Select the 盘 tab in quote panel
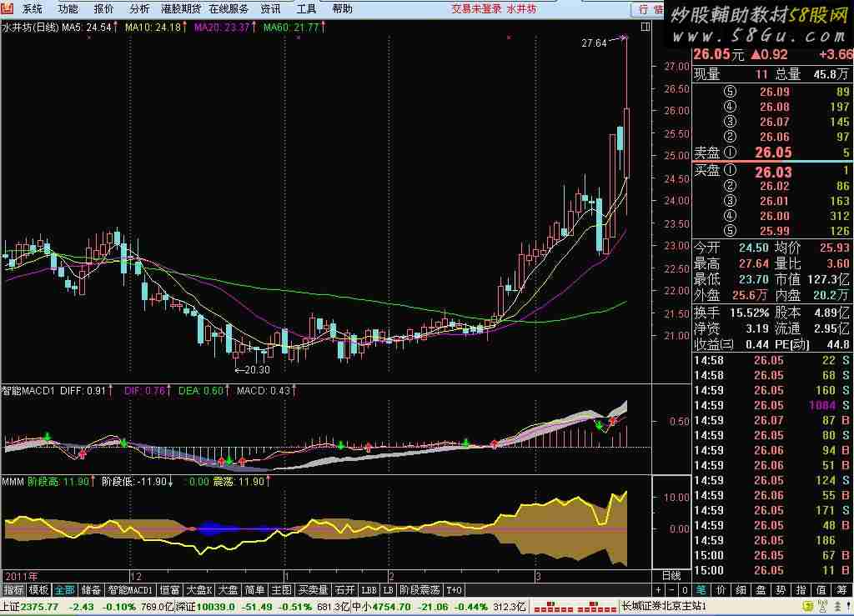Image resolution: width=854 pixels, height=616 pixels. [x=761, y=590]
